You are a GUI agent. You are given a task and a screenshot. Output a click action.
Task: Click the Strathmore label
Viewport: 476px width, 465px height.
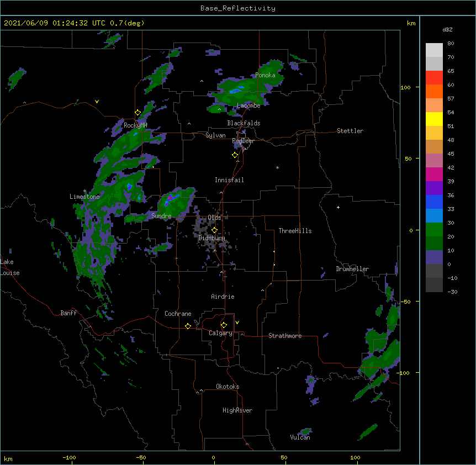[x=285, y=336]
